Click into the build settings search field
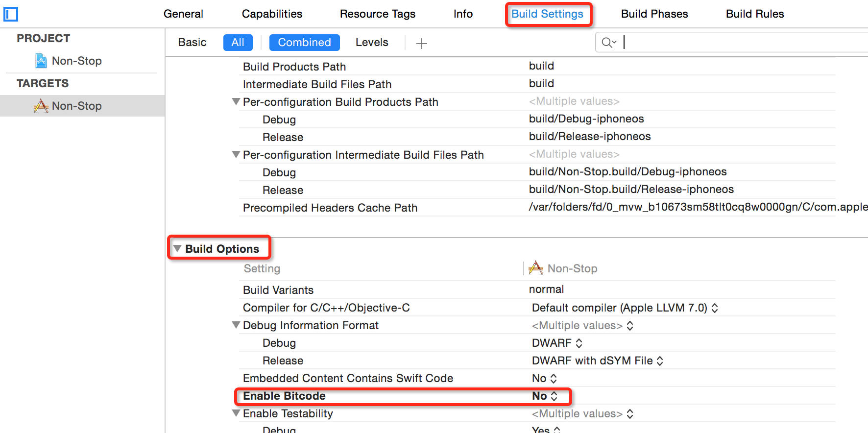This screenshot has width=868, height=433. pyautogui.click(x=745, y=43)
